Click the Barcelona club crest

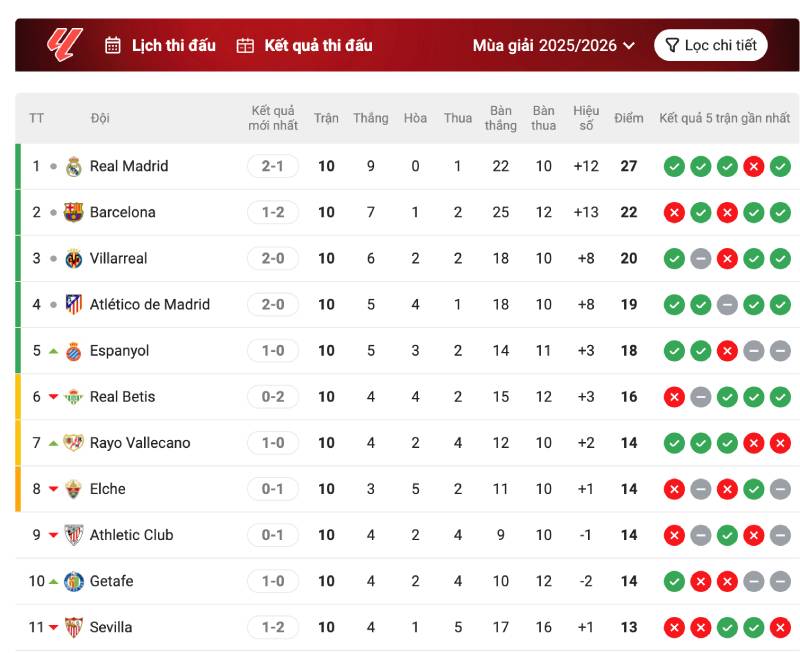(x=73, y=212)
